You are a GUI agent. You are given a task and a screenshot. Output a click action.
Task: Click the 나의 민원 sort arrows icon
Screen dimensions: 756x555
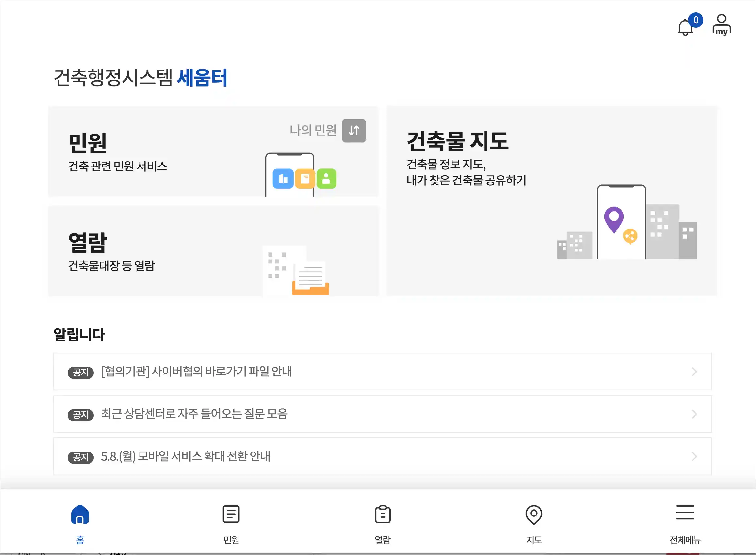click(x=353, y=131)
